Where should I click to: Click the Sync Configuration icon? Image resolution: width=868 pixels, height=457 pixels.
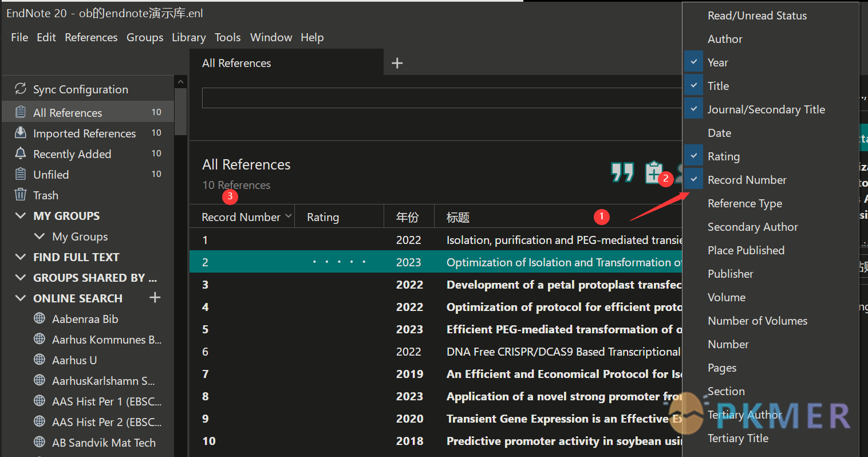[x=21, y=89]
